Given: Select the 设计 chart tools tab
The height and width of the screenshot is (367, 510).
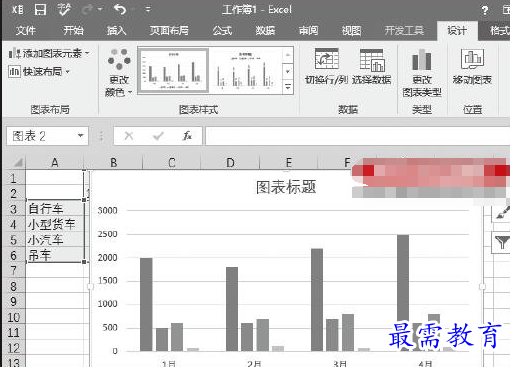Looking at the screenshot, I should [x=457, y=31].
